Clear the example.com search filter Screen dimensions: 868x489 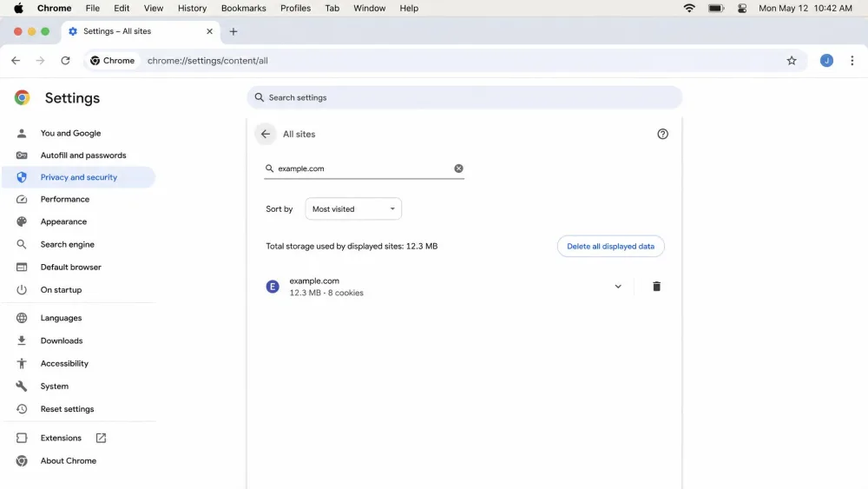click(458, 169)
